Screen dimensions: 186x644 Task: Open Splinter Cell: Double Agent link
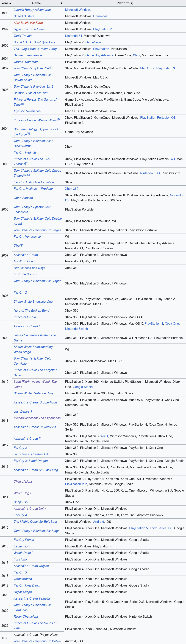(x=38, y=221)
